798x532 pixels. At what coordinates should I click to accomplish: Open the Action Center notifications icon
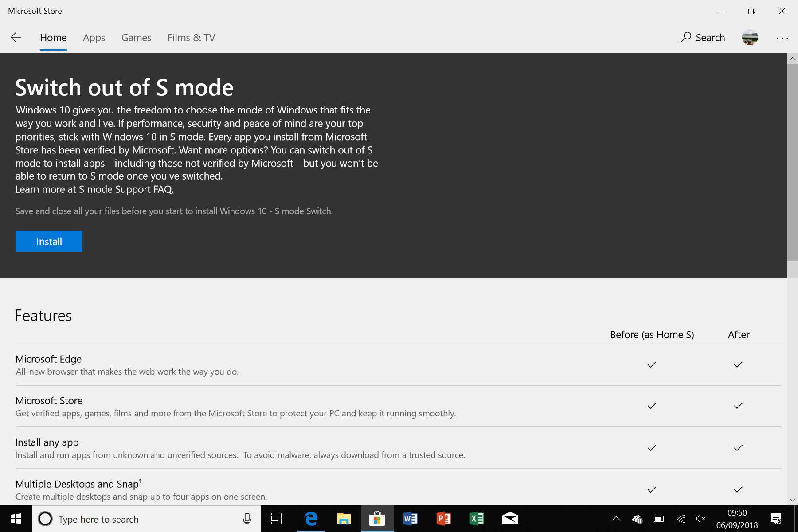776,519
